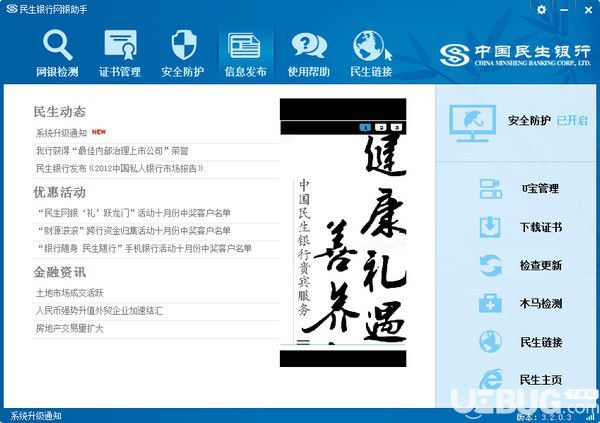Select 检查更新 label
Viewport: 600px width, 423px height.
(541, 265)
